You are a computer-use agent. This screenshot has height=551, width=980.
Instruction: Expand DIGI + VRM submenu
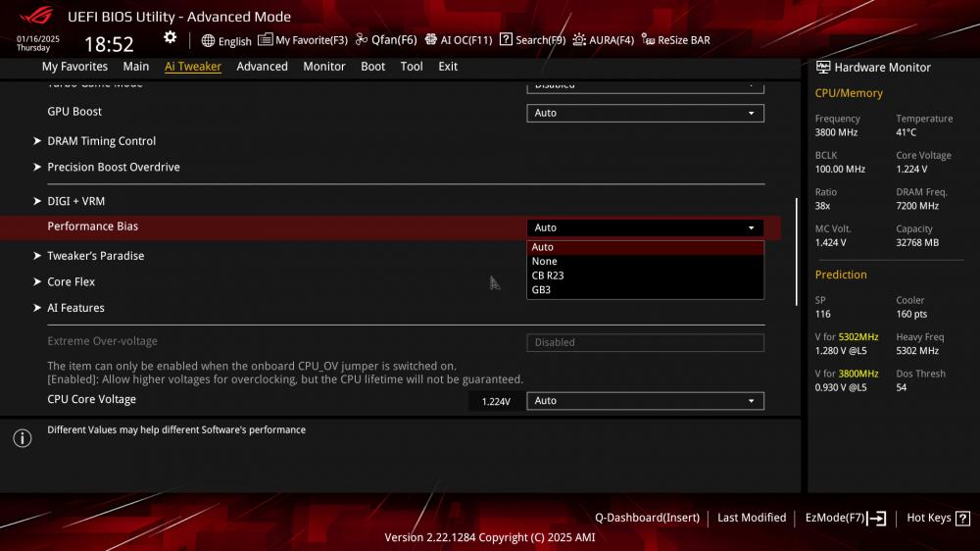click(x=70, y=201)
